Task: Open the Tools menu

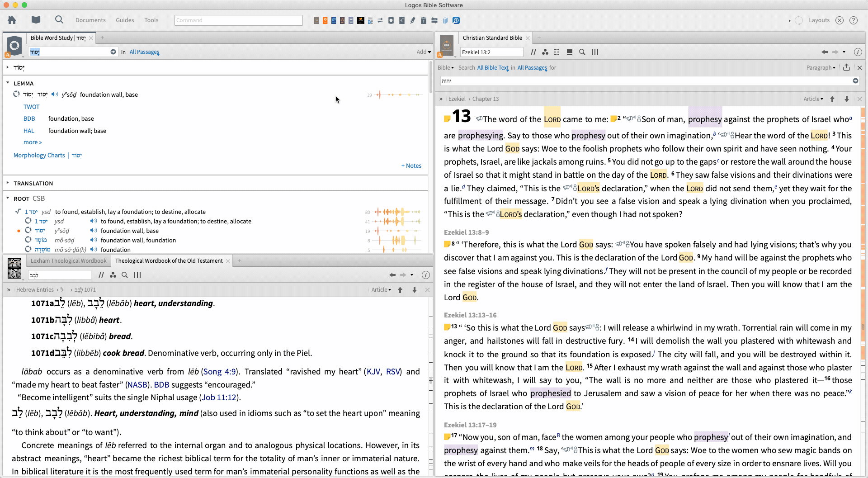Action: click(151, 20)
